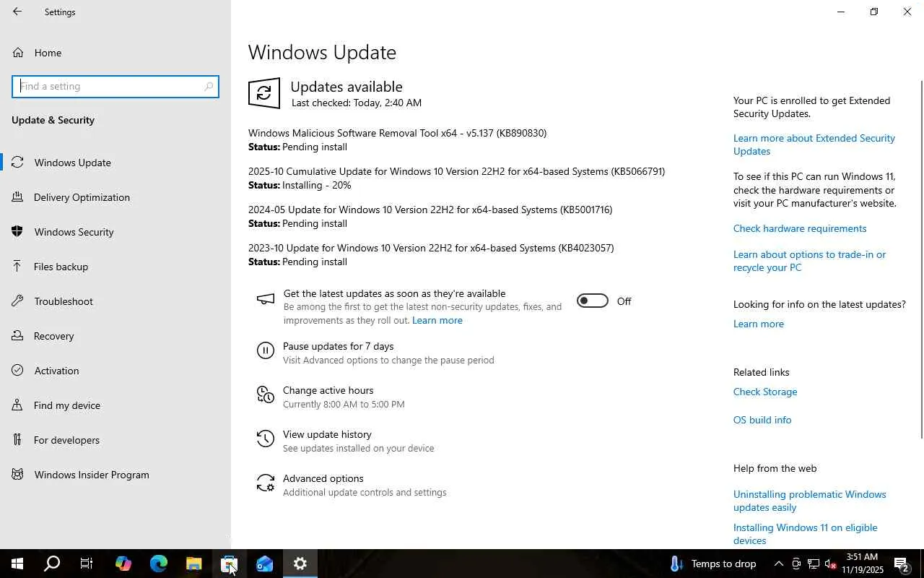Open 'OS build info' link
924x578 pixels.
[762, 420]
